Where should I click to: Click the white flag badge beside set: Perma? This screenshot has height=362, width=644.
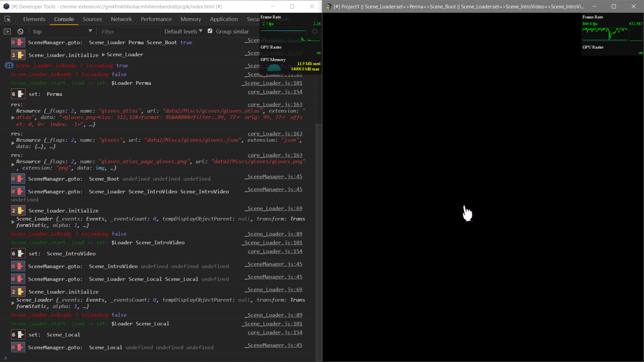click(18, 94)
